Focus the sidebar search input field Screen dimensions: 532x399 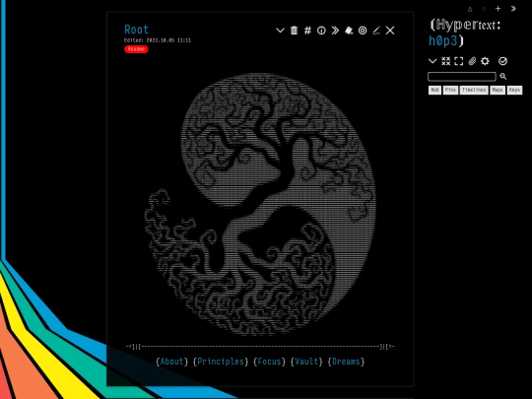pos(462,76)
